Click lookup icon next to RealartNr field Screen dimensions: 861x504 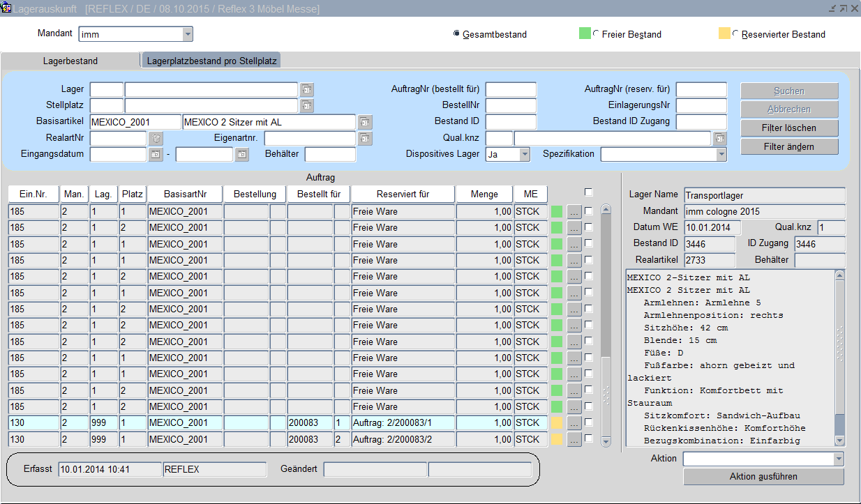point(156,138)
